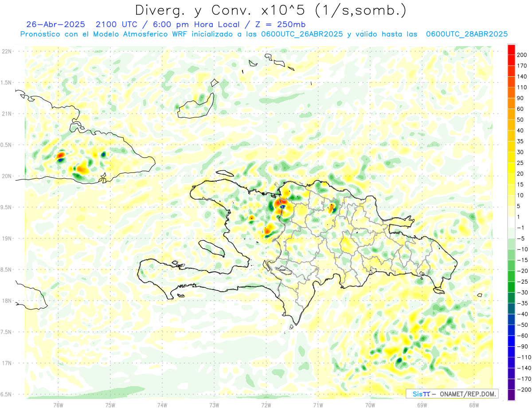
Task: Click the 'ONAMET/REP.DOM.' logo box
Action: tap(452, 394)
